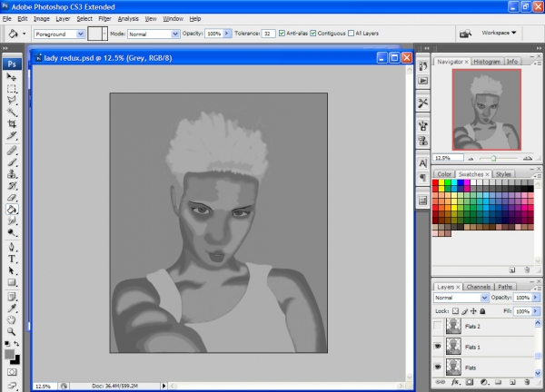This screenshot has height=392, width=545.
Task: Switch to the Histogram tab
Action: pos(487,62)
